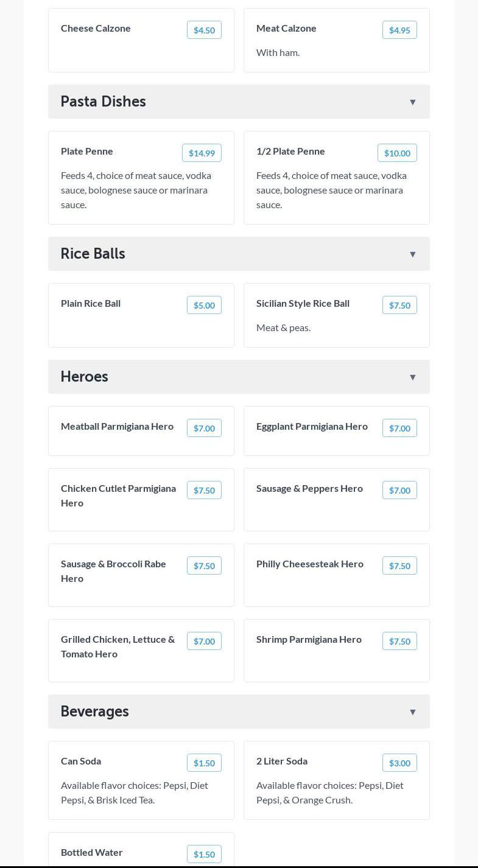
Task: Collapse the Pasta Dishes section arrow
Action: coord(412,102)
